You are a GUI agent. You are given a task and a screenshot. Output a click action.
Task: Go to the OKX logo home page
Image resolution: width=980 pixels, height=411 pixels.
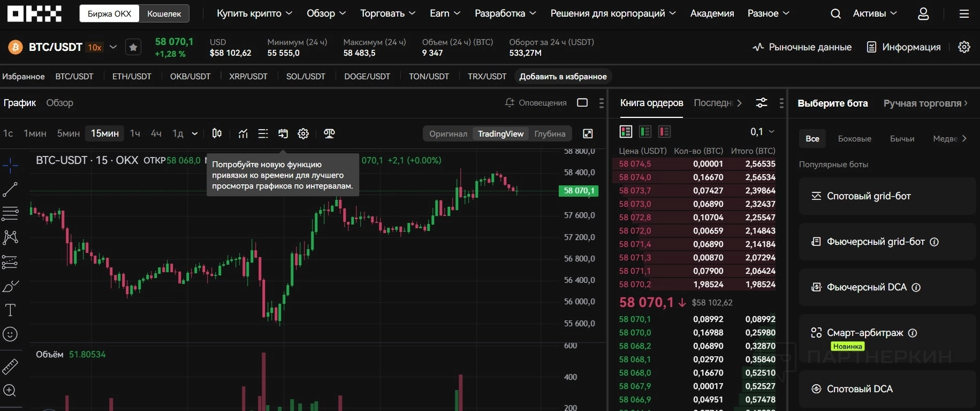click(x=34, y=13)
